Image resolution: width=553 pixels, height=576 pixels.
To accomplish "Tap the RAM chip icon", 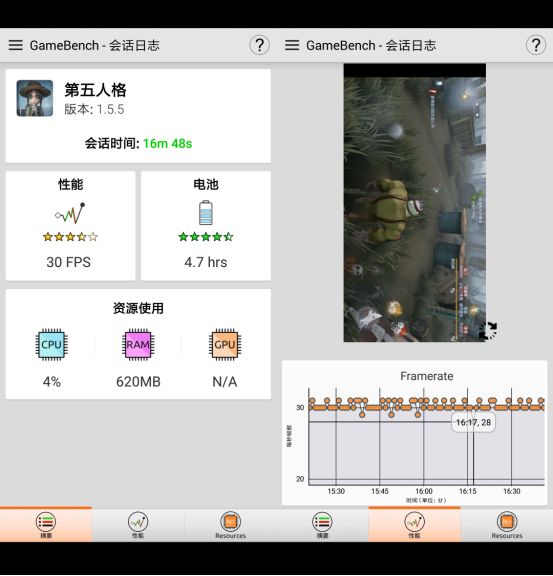I will [138, 344].
